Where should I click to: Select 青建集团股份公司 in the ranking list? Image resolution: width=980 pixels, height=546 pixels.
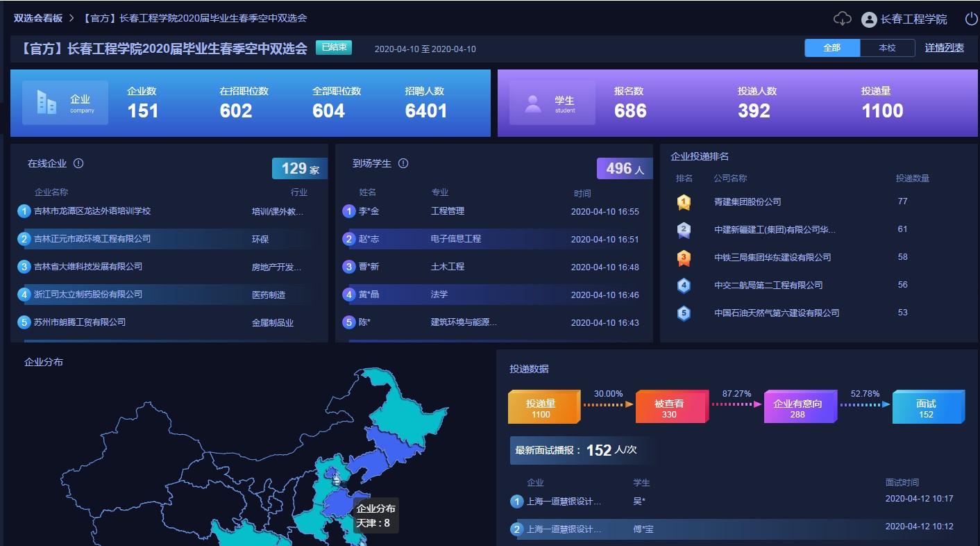(747, 202)
